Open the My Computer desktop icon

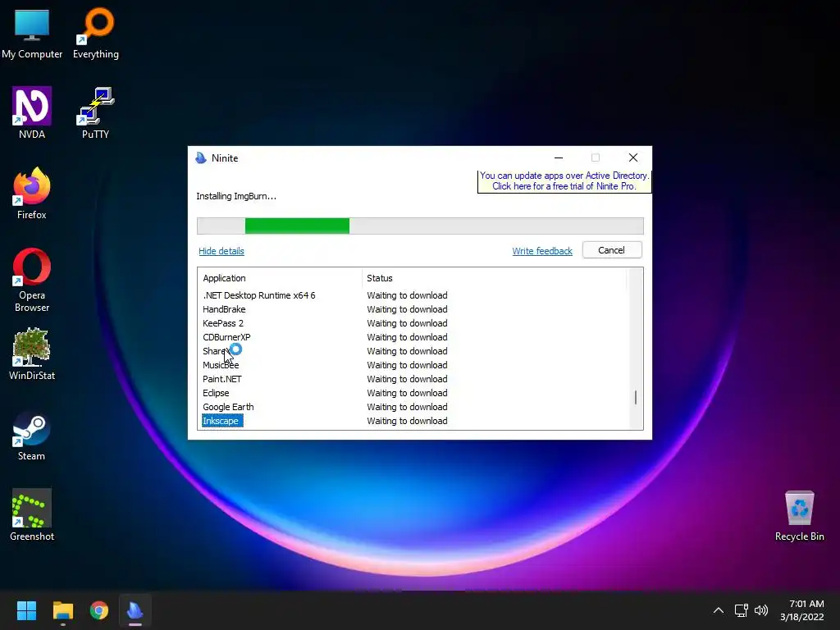tap(32, 34)
